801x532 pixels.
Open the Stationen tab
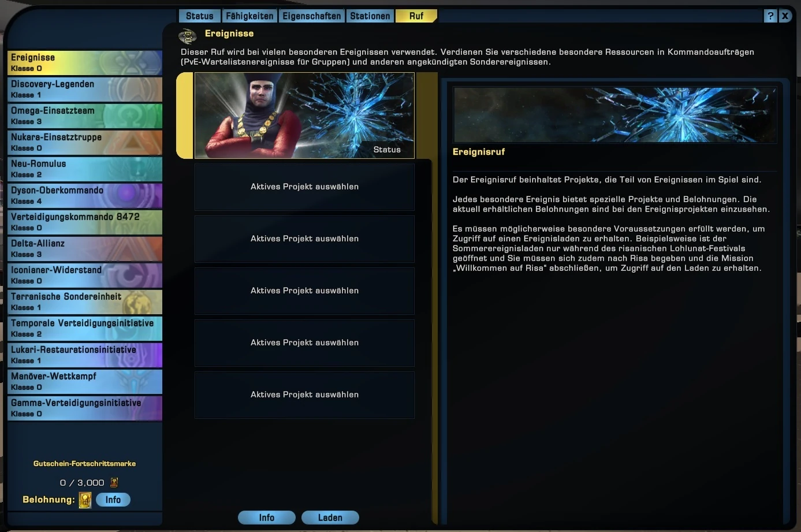click(370, 16)
